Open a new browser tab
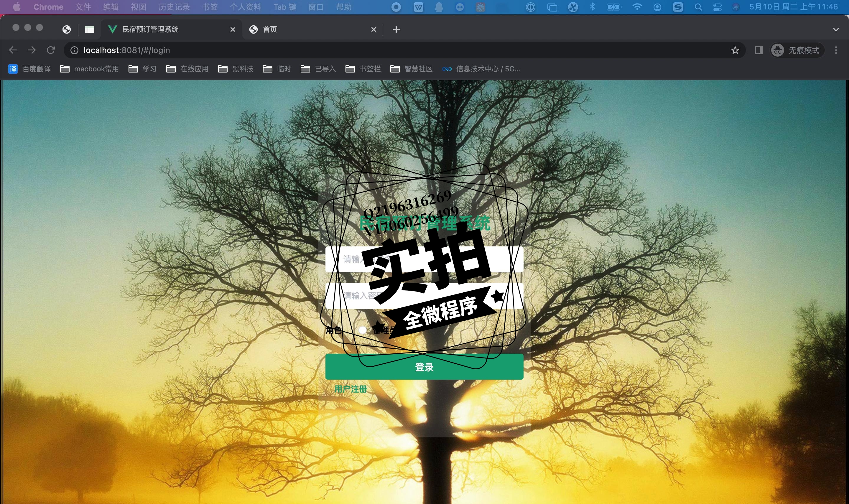Image resolution: width=849 pixels, height=504 pixels. 396,29
